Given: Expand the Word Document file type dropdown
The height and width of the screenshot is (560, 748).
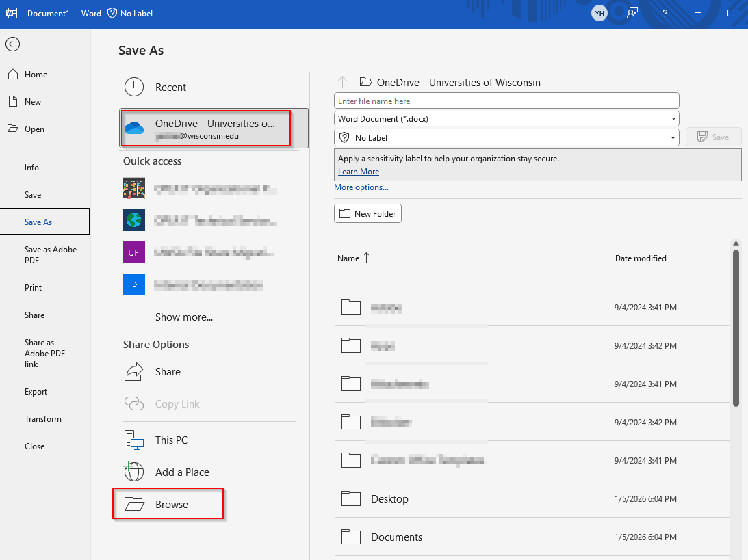Looking at the screenshot, I should point(673,119).
